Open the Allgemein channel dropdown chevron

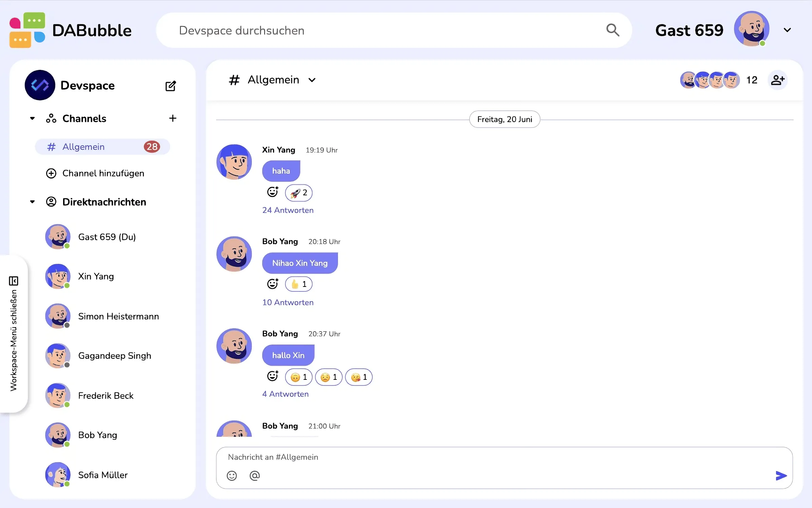pos(312,80)
